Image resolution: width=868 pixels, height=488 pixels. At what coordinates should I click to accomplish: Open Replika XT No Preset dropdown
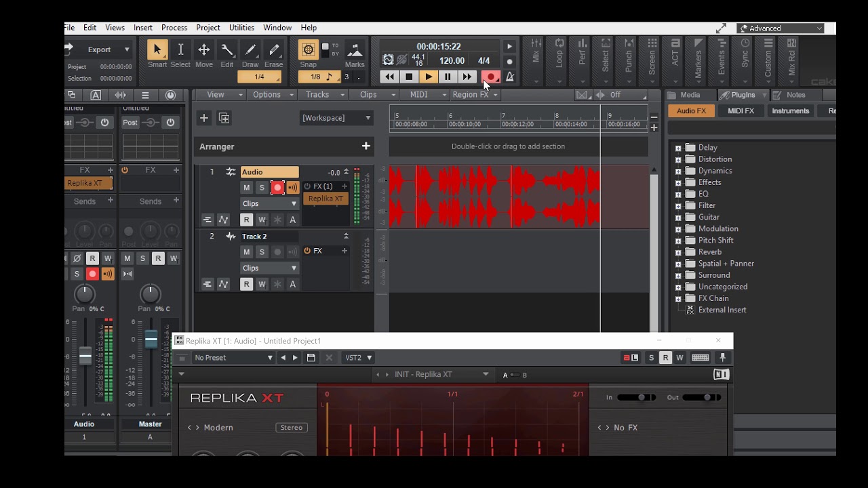click(233, 358)
